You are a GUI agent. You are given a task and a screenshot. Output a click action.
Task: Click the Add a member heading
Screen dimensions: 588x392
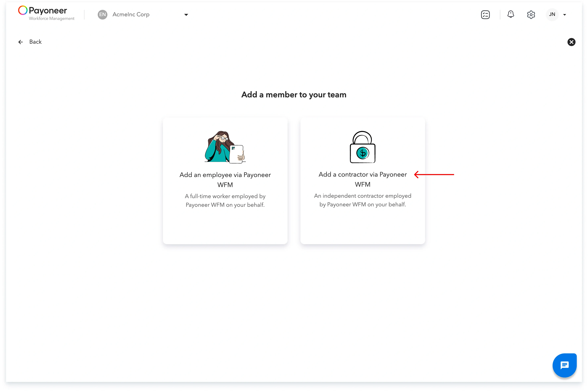click(x=294, y=95)
